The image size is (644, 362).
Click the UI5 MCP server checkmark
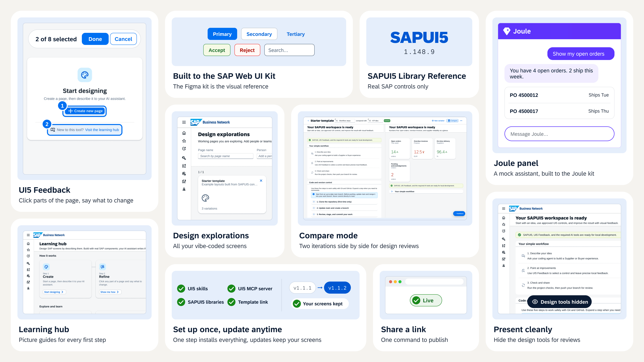[x=231, y=289]
